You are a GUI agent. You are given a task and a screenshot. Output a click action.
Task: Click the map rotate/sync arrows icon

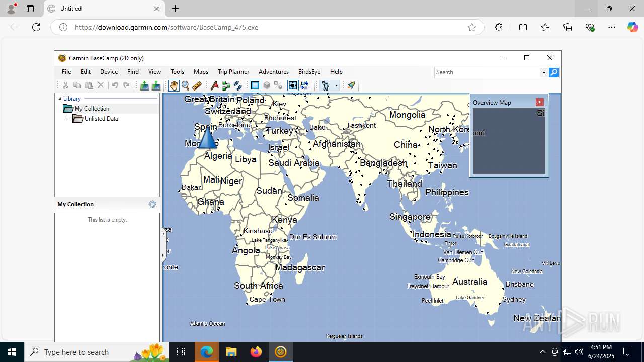click(304, 85)
